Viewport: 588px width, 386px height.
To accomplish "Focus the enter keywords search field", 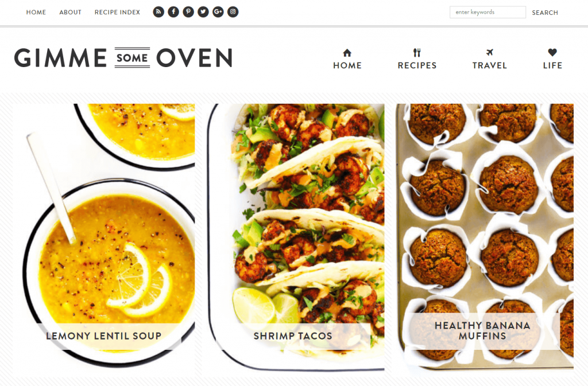I will (488, 13).
